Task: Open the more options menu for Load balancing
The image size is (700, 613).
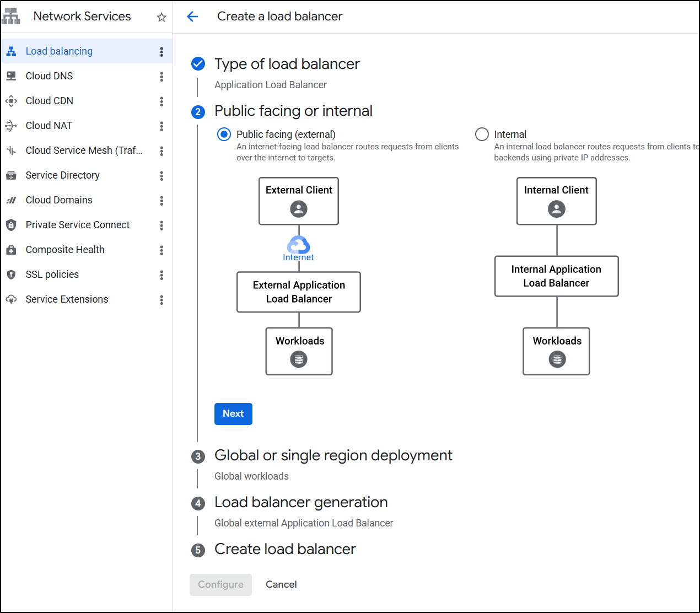Action: [161, 52]
